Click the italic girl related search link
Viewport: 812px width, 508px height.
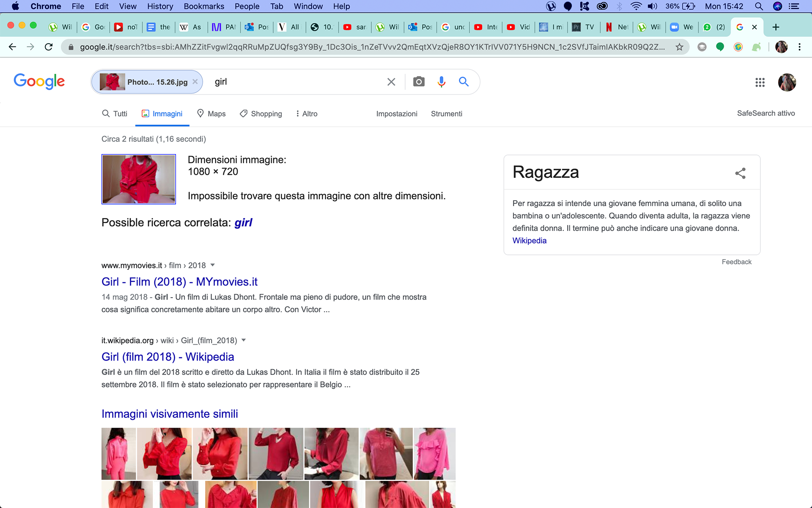pyautogui.click(x=243, y=223)
